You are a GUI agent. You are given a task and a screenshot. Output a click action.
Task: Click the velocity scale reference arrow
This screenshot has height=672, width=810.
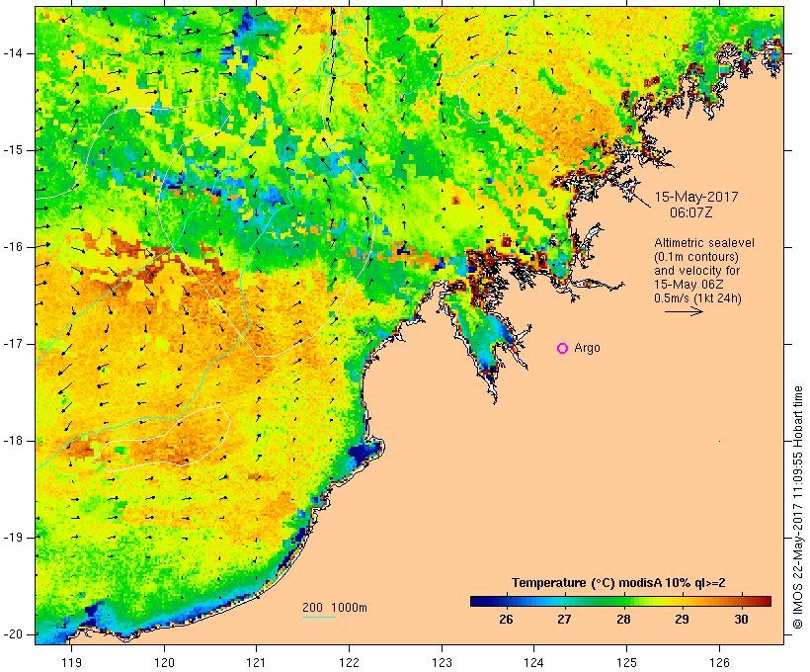(x=684, y=311)
